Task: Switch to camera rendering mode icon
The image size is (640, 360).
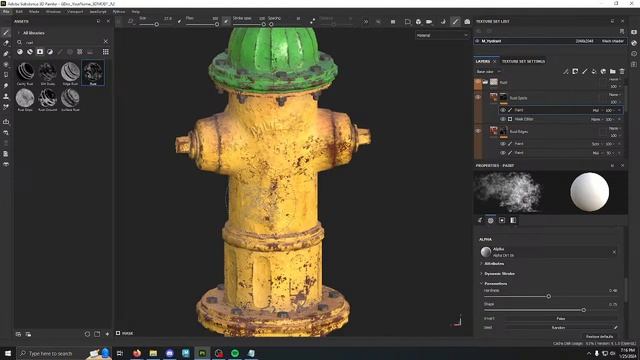Action: tap(467, 22)
